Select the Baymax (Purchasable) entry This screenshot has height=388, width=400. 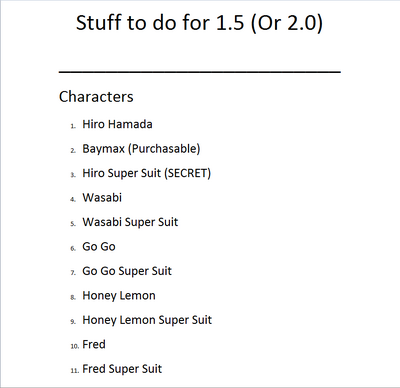[141, 149]
